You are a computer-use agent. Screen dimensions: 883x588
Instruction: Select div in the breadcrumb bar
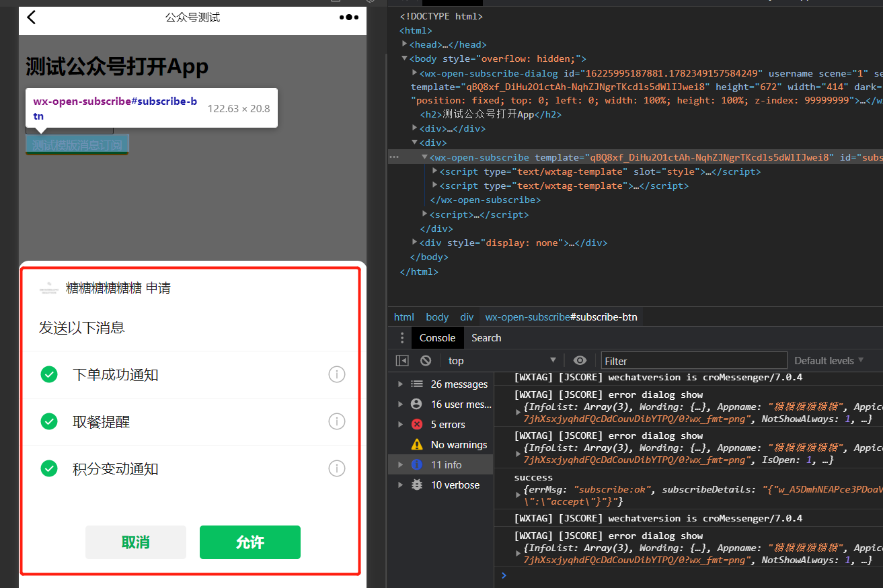467,317
